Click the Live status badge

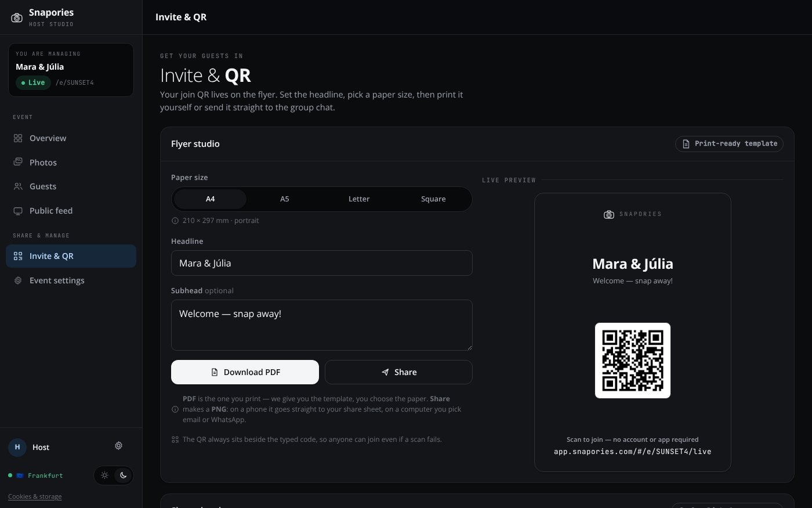pos(33,82)
